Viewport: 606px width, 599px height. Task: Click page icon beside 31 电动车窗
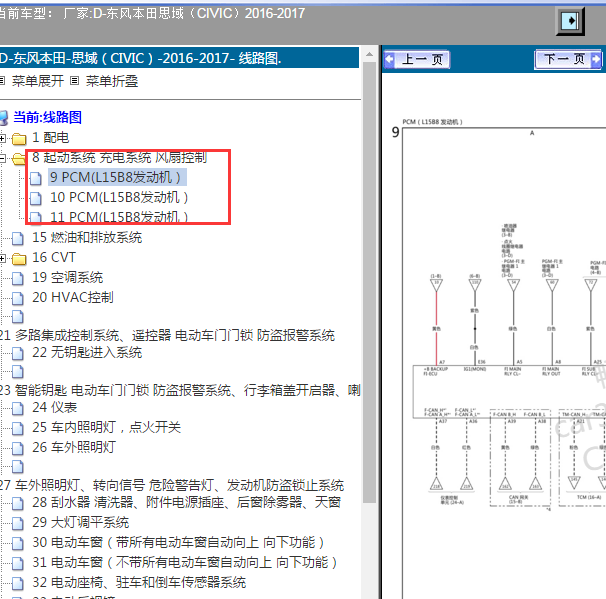pos(18,564)
